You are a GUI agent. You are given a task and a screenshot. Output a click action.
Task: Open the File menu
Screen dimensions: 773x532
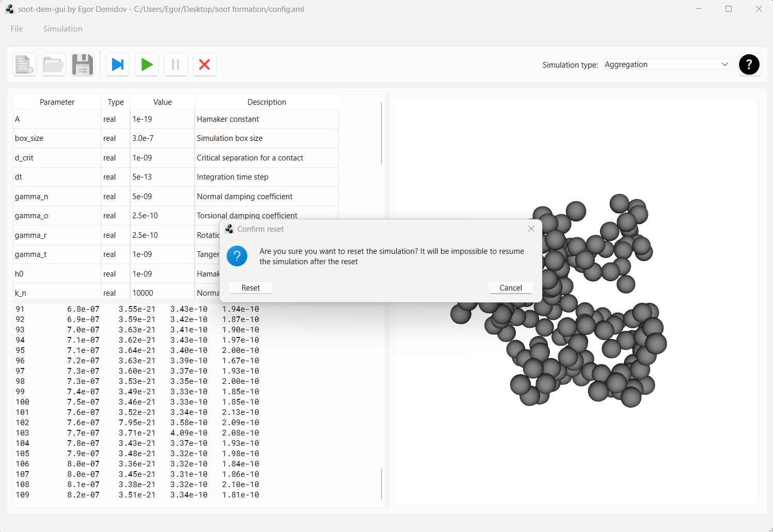coord(17,28)
